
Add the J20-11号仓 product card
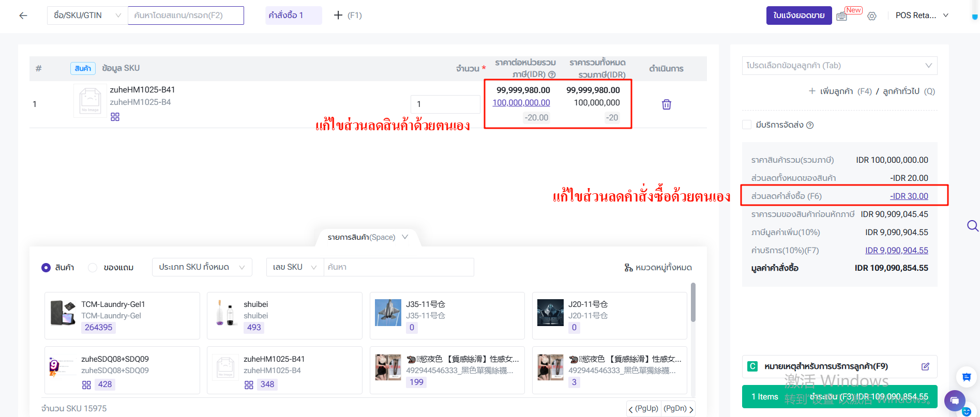tap(610, 316)
